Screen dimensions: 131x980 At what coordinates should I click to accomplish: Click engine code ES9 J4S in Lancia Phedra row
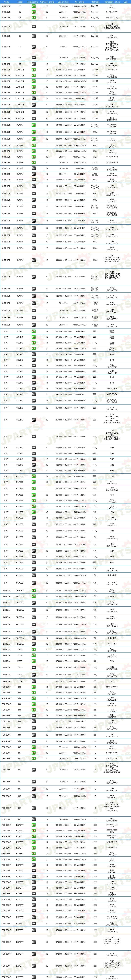pos(112,597)
